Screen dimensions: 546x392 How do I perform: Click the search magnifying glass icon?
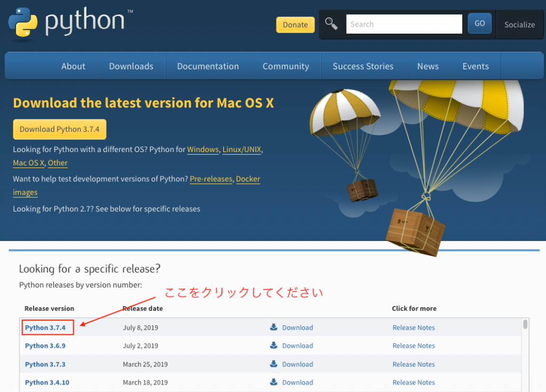[x=331, y=23]
